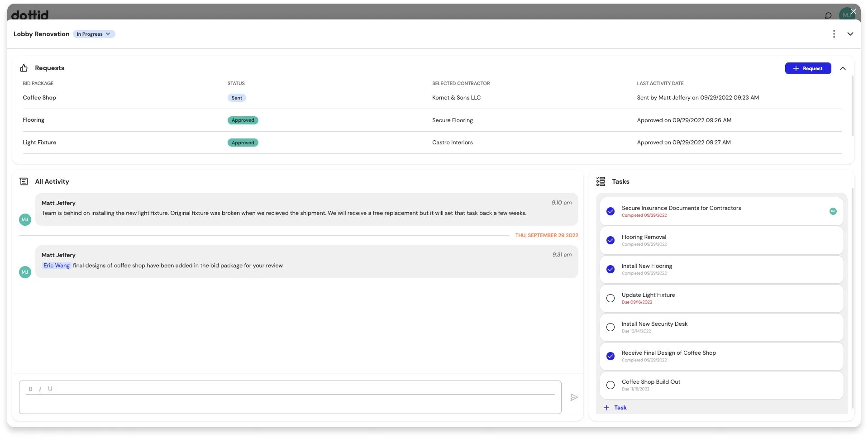This screenshot has width=868, height=438.
Task: Click the All Activity list icon
Action: click(24, 181)
